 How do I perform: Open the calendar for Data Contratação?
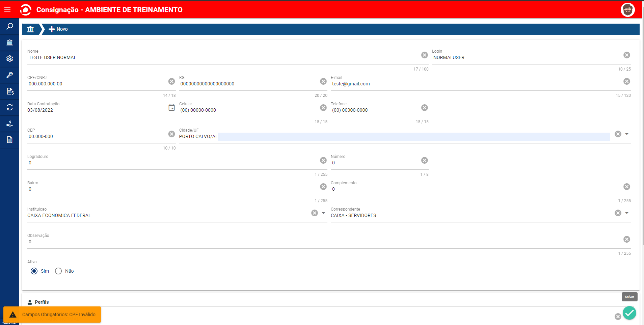tap(171, 108)
